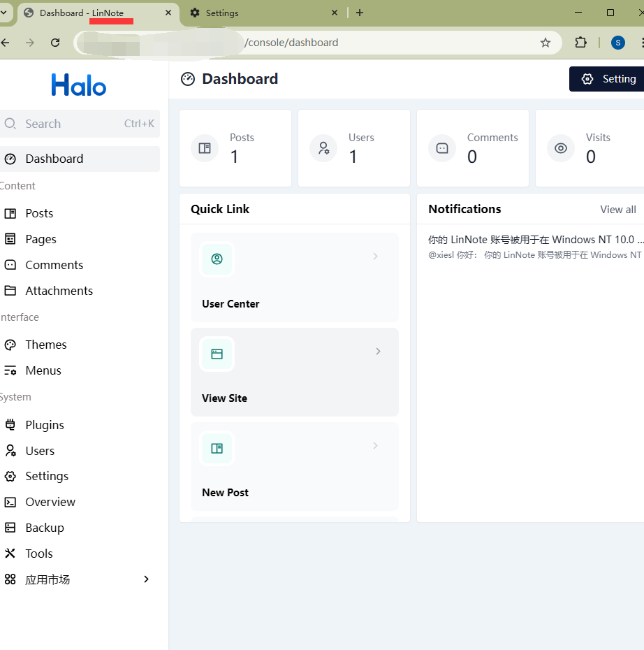Open the browser extensions puzzle icon
The image size is (644, 650).
(x=580, y=43)
